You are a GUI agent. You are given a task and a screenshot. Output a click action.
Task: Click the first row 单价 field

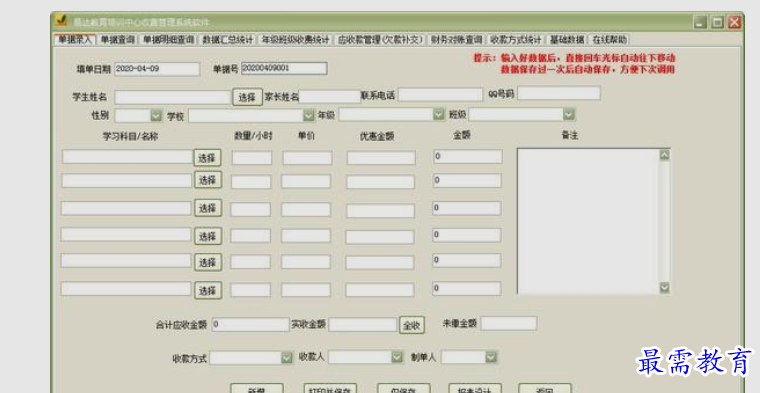(307, 158)
